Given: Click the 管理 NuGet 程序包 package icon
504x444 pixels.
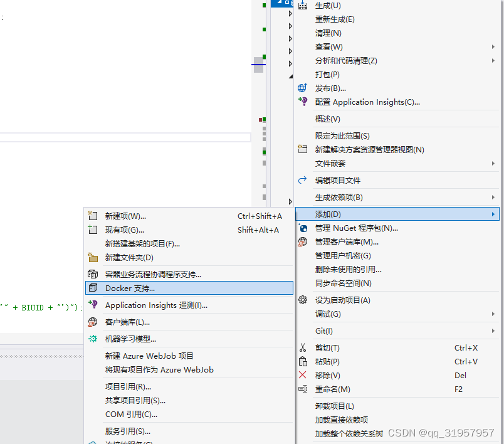Looking at the screenshot, I should (303, 228).
